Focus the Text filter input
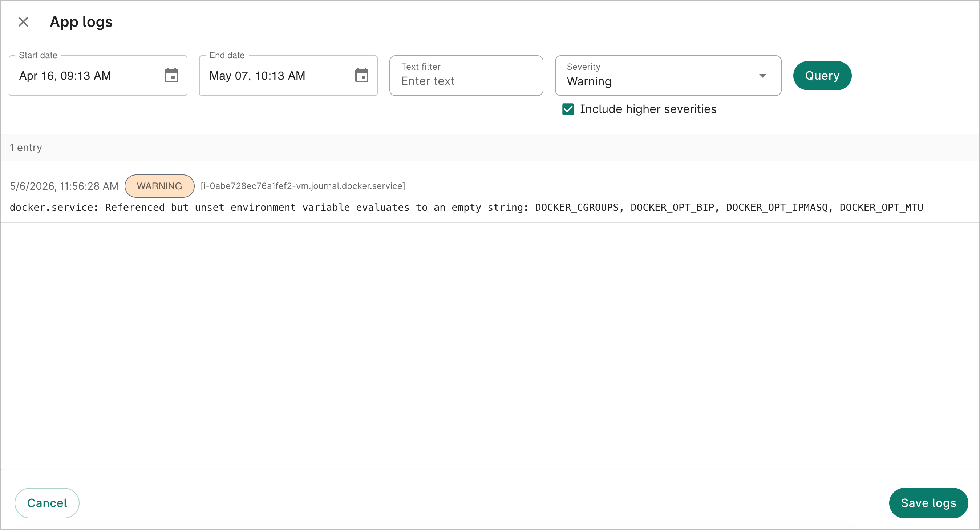The height and width of the screenshot is (530, 980). point(466,76)
